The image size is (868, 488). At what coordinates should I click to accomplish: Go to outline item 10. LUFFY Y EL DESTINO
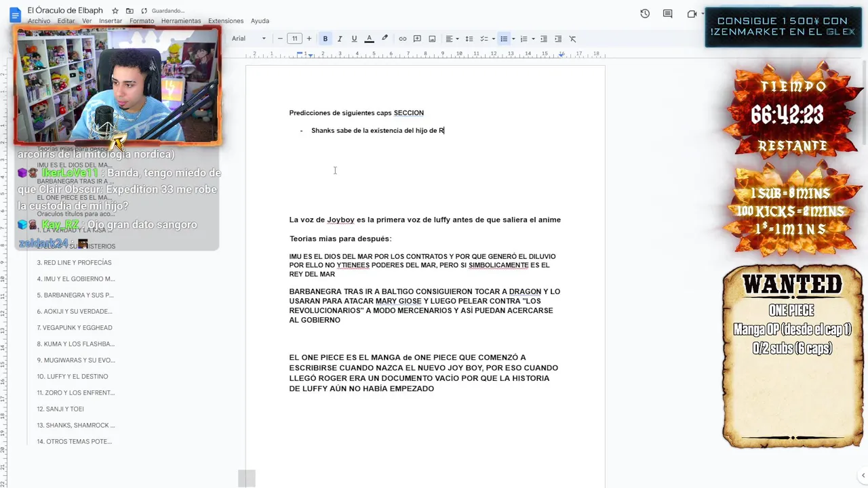coord(73,376)
